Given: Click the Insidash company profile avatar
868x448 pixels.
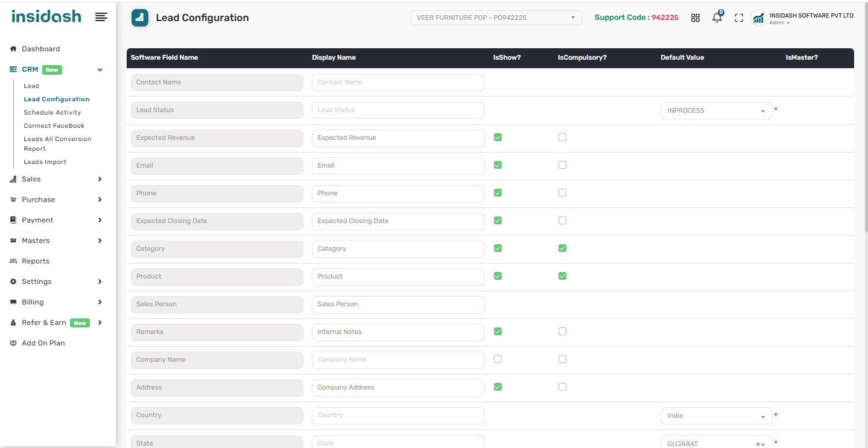Looking at the screenshot, I should pyautogui.click(x=758, y=18).
